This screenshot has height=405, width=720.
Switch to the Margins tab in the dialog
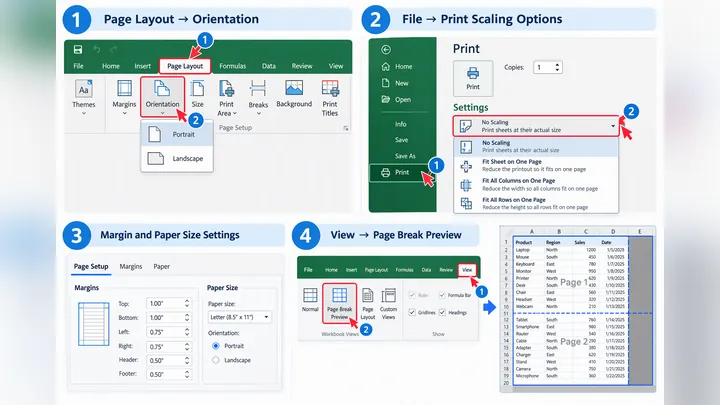131,266
